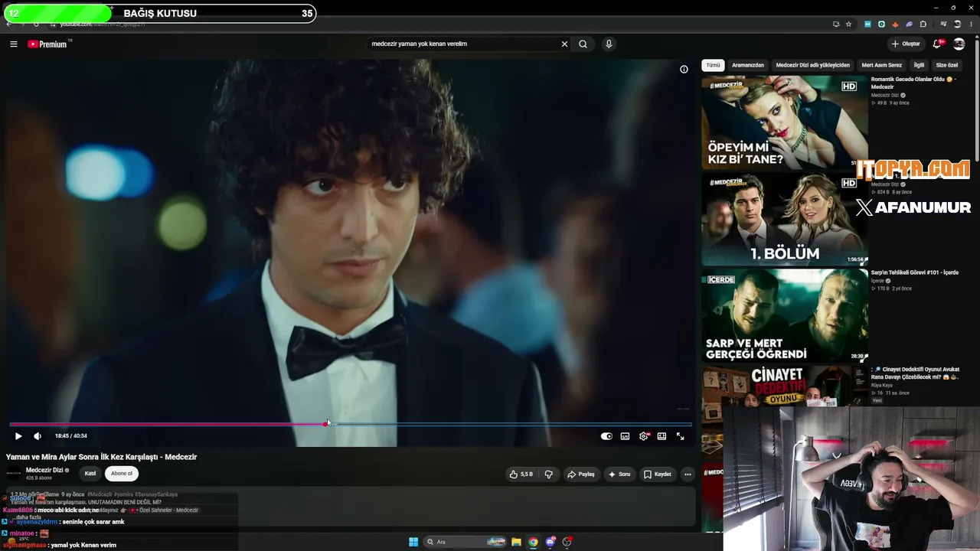Open the player settings gear
The image size is (980, 551).
[x=644, y=436]
